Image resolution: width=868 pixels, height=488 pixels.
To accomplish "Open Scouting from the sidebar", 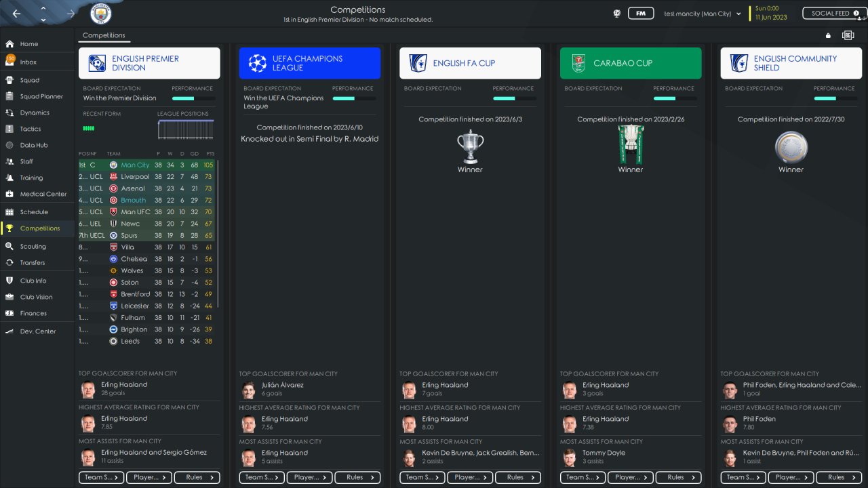I will coord(33,246).
